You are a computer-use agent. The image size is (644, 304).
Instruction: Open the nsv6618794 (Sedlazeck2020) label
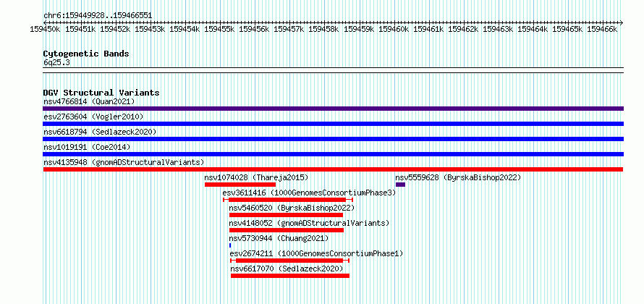[100, 132]
